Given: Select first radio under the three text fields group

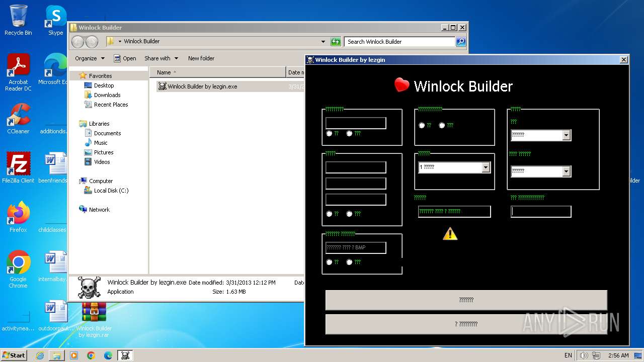Looking at the screenshot, I should pyautogui.click(x=329, y=214).
